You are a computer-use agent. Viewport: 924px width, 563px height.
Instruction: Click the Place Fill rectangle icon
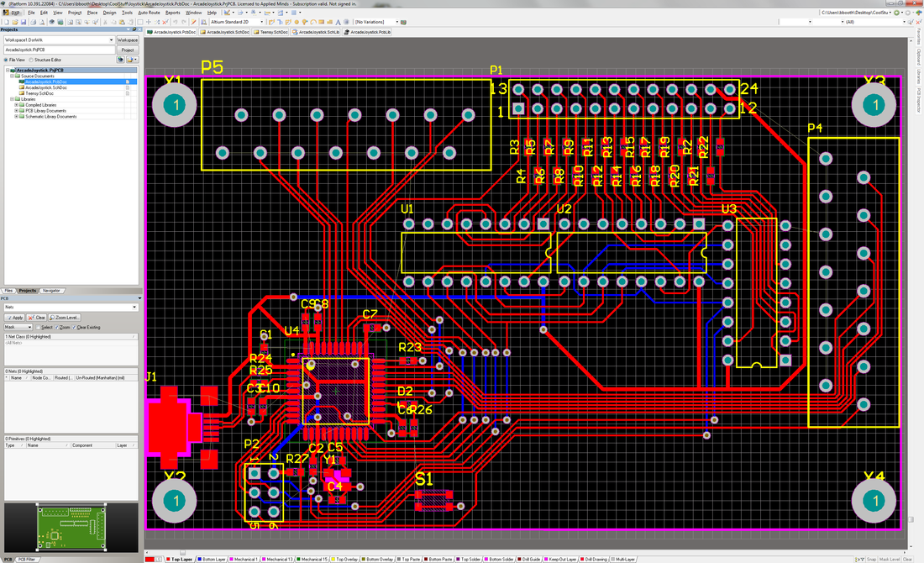tap(321, 22)
